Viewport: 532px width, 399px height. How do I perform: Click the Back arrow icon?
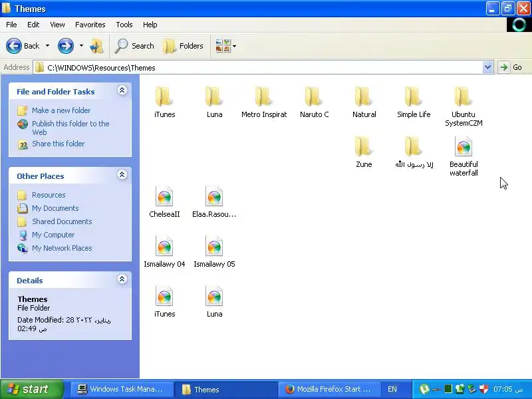tap(14, 46)
